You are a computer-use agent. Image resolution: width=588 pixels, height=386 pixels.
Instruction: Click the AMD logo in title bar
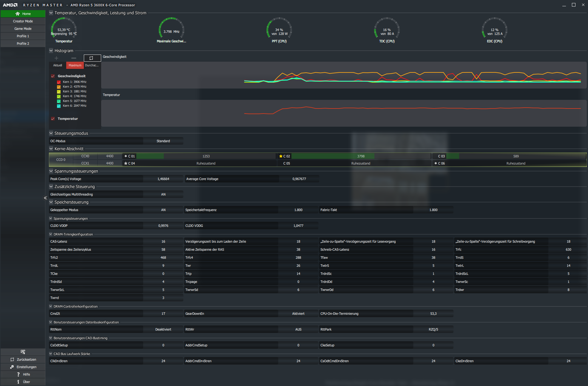click(x=10, y=5)
